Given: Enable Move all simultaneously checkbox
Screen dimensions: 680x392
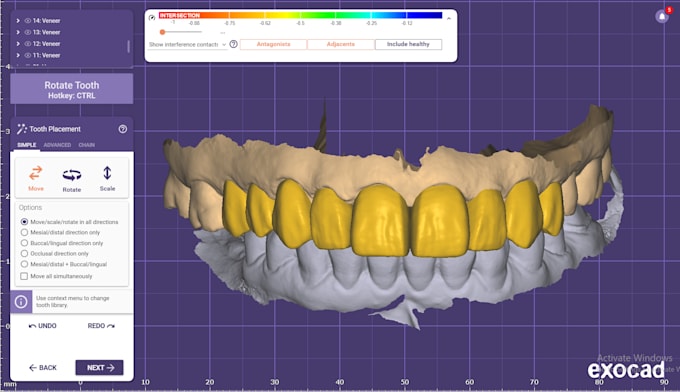Looking at the screenshot, I should click(24, 276).
